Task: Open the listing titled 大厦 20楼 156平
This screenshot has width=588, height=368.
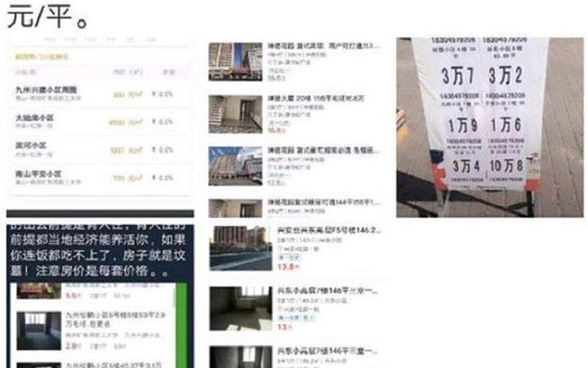Action: pos(316,98)
